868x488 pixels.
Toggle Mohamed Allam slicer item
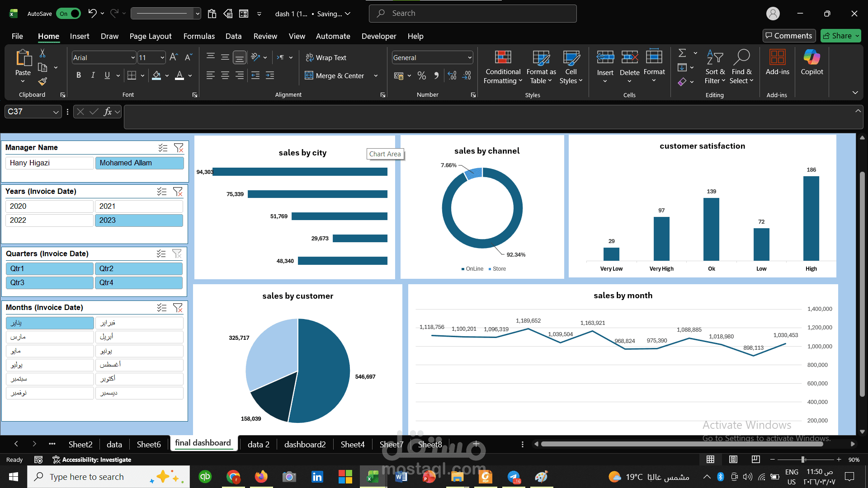(x=139, y=163)
